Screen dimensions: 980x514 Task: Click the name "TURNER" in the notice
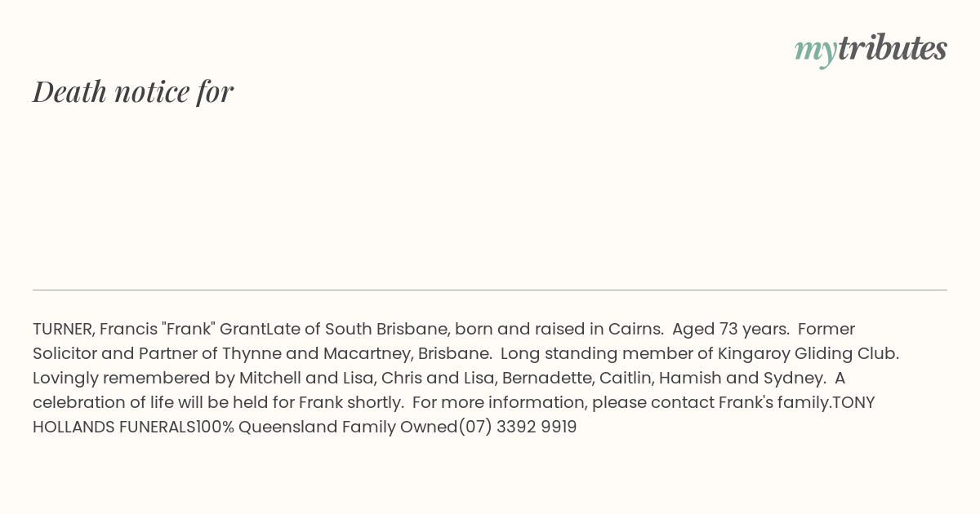coord(62,329)
